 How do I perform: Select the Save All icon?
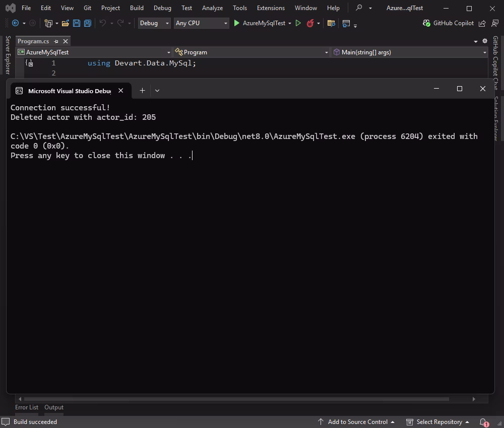[87, 23]
